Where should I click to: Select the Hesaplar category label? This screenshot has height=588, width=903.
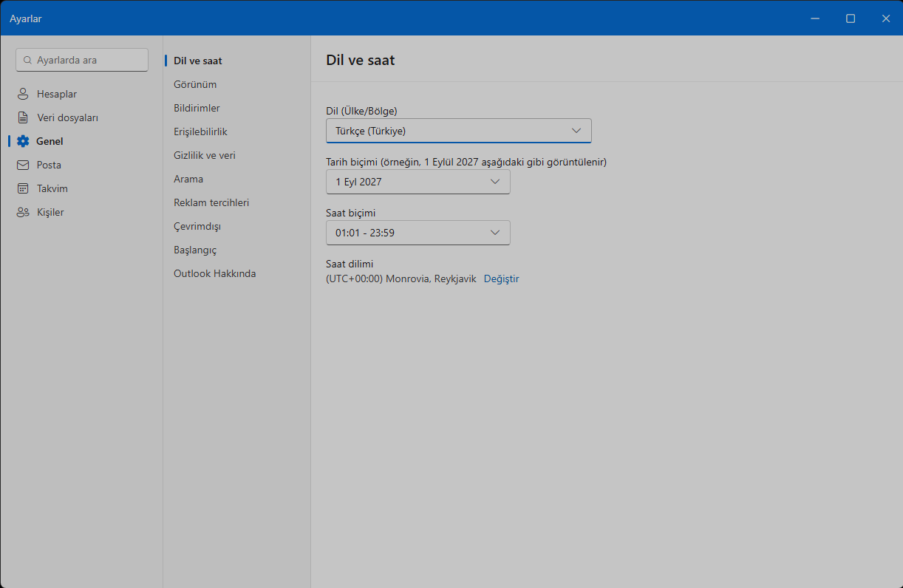click(x=57, y=94)
